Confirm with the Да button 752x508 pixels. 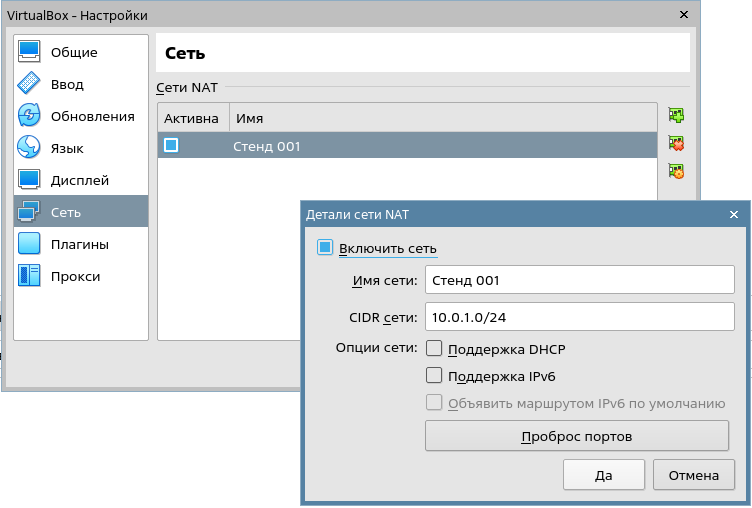[603, 475]
